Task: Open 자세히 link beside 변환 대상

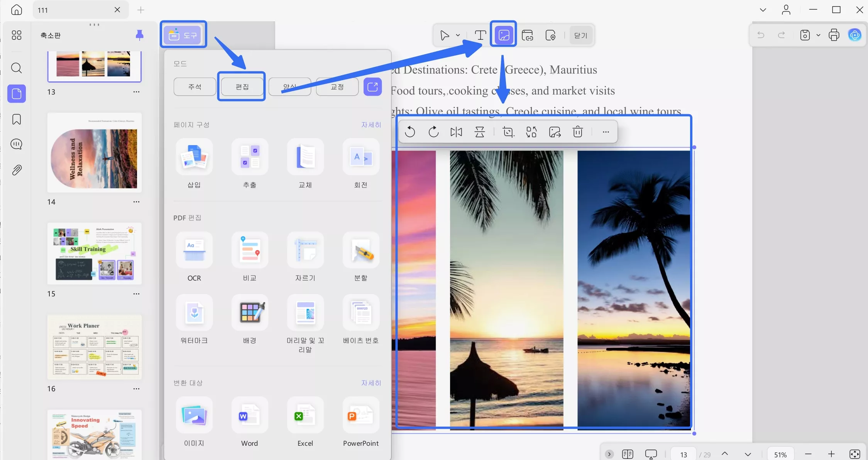Action: pos(371,383)
